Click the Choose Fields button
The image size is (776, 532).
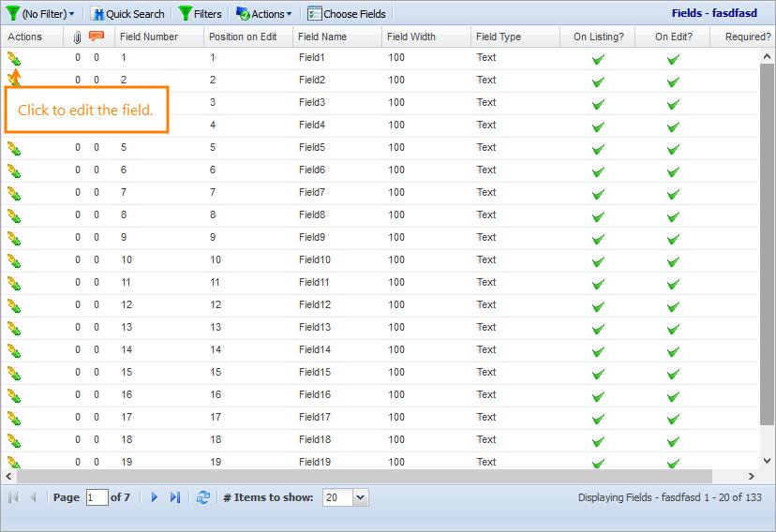(x=347, y=14)
